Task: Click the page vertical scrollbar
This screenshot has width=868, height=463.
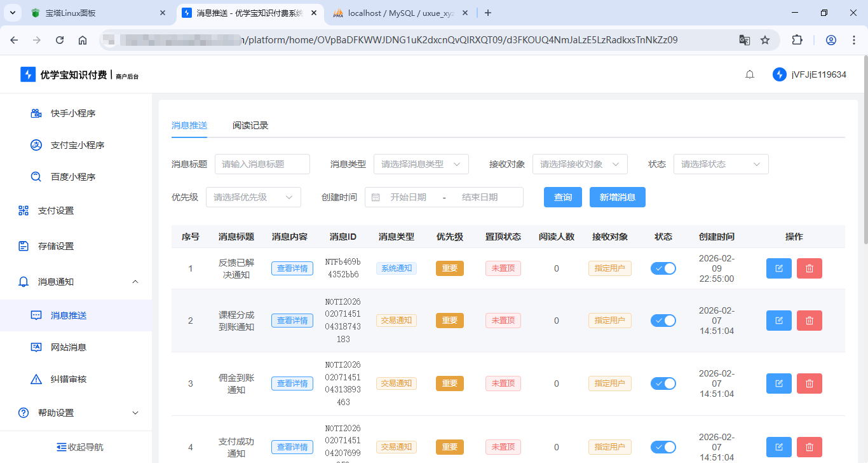Action: tap(864, 149)
